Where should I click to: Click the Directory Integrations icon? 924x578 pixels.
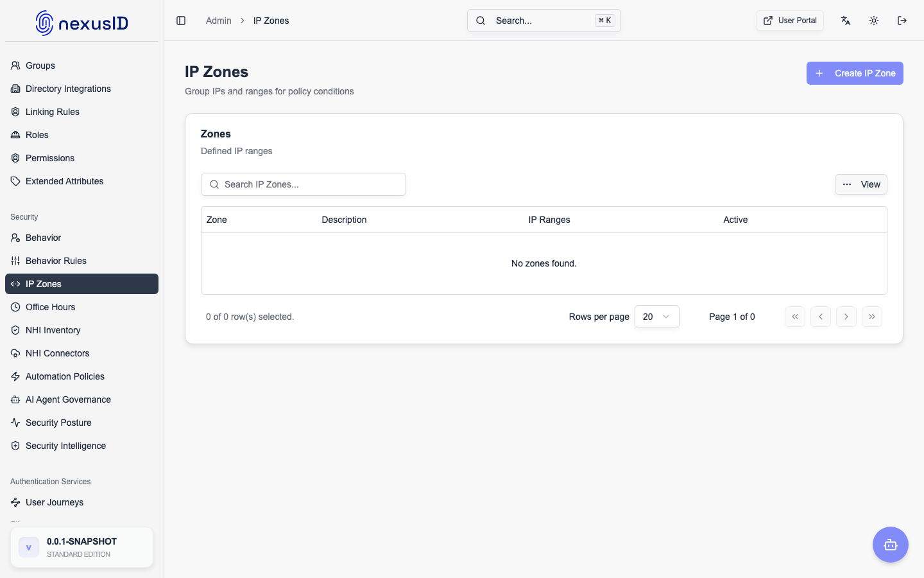tap(15, 89)
